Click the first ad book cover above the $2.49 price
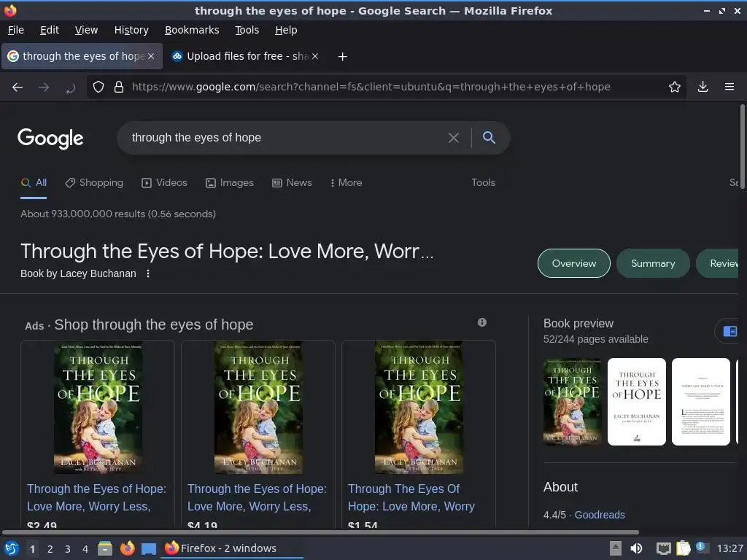The height and width of the screenshot is (560, 747). point(98,408)
